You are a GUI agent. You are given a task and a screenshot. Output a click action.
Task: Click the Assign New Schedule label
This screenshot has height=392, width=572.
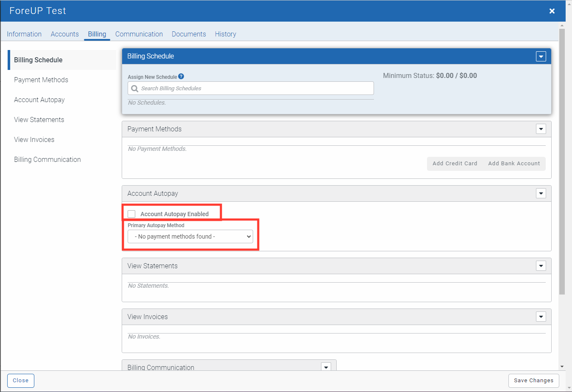coord(152,77)
